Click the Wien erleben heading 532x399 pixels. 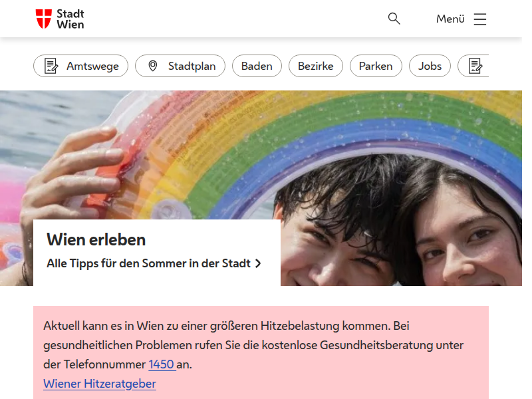point(96,239)
